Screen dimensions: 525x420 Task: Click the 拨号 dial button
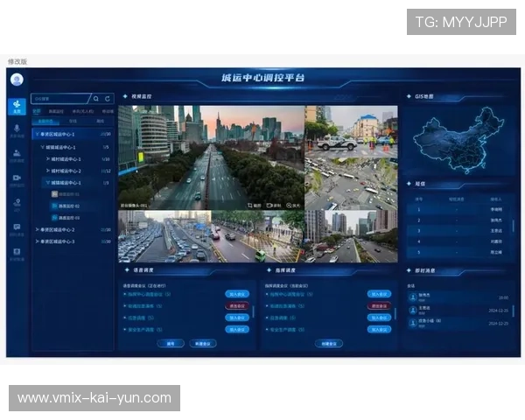171,343
